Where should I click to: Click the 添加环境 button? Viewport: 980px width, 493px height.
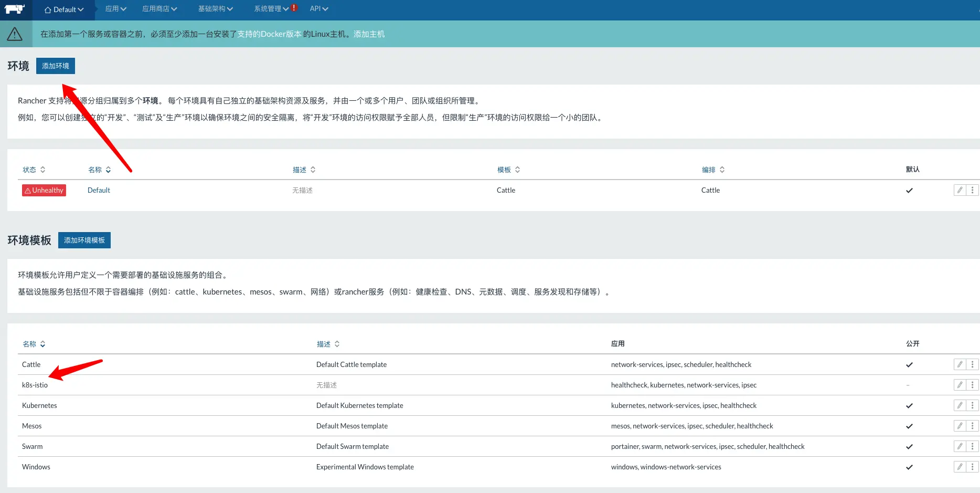56,66
